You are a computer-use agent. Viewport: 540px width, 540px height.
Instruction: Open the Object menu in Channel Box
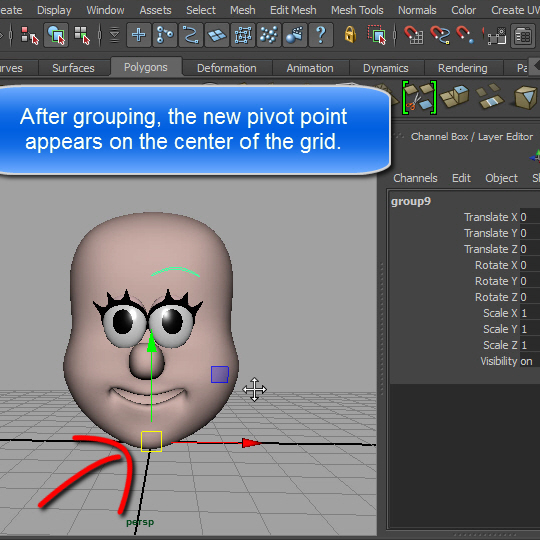(501, 178)
